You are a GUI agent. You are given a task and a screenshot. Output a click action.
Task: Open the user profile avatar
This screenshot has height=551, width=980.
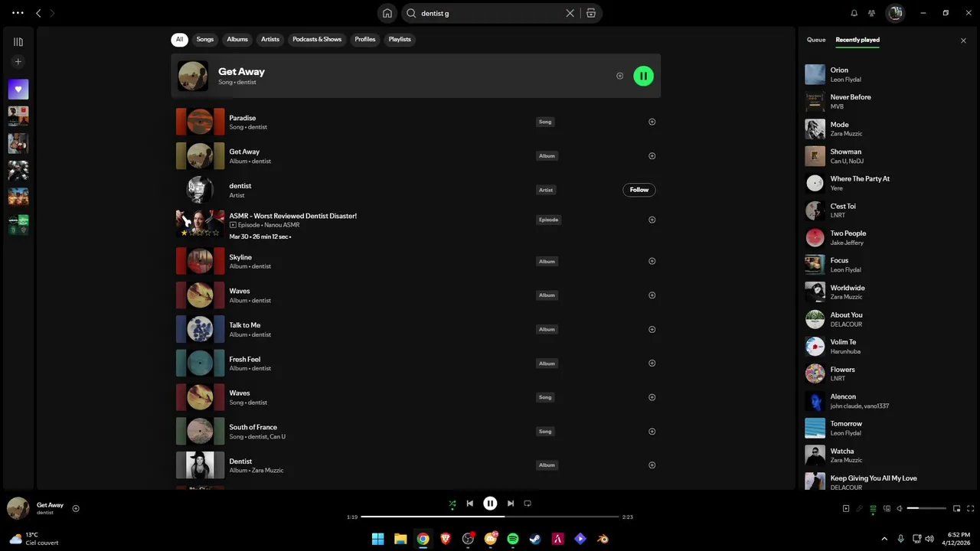[895, 13]
